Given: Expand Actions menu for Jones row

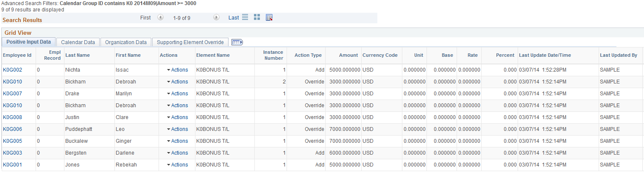Looking at the screenshot, I should (x=177, y=165).
